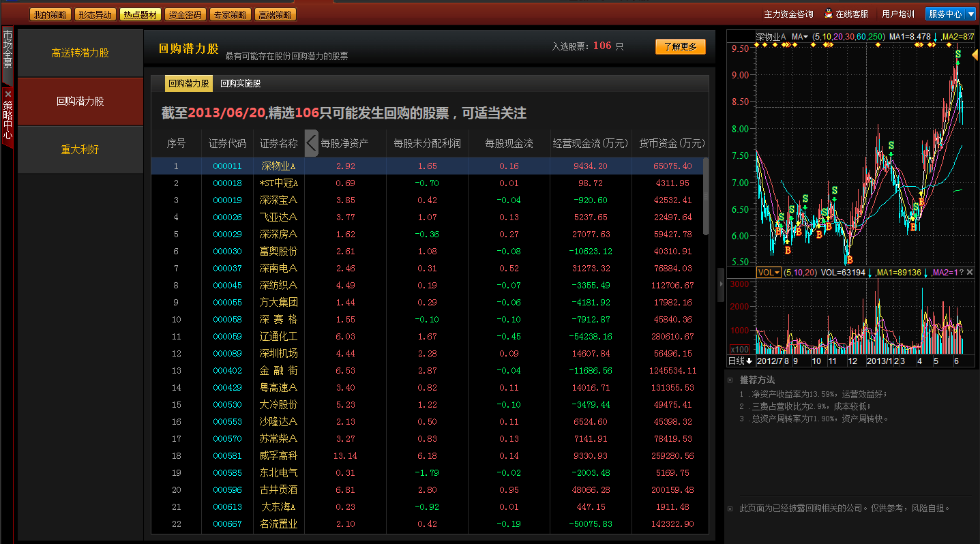Open the VOL indicator dropdown
The height and width of the screenshot is (544, 980).
pos(769,272)
